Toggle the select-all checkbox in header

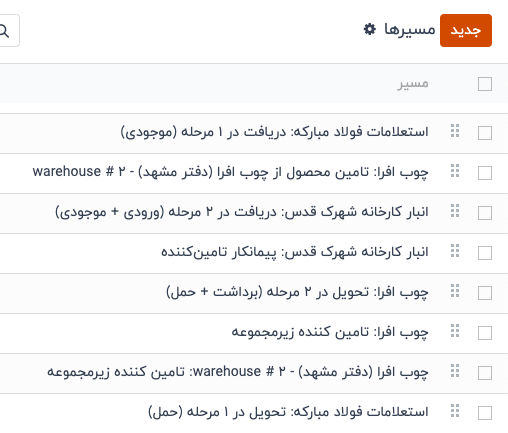click(x=485, y=84)
